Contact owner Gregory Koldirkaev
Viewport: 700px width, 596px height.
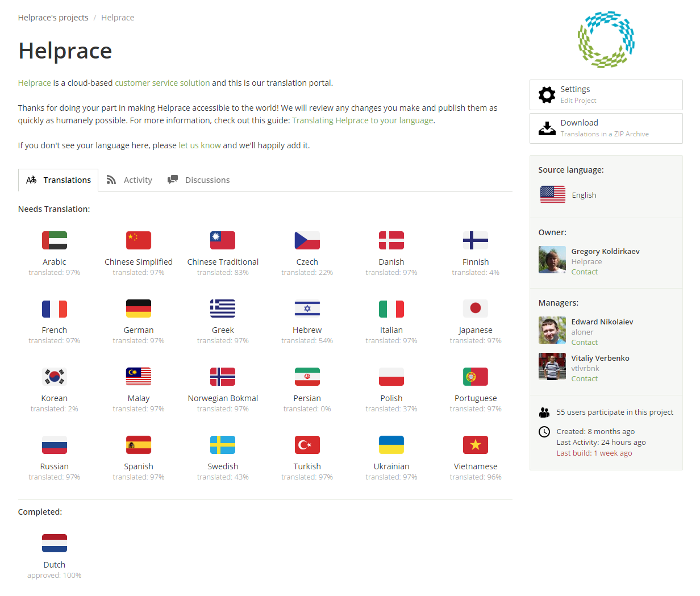(x=584, y=272)
